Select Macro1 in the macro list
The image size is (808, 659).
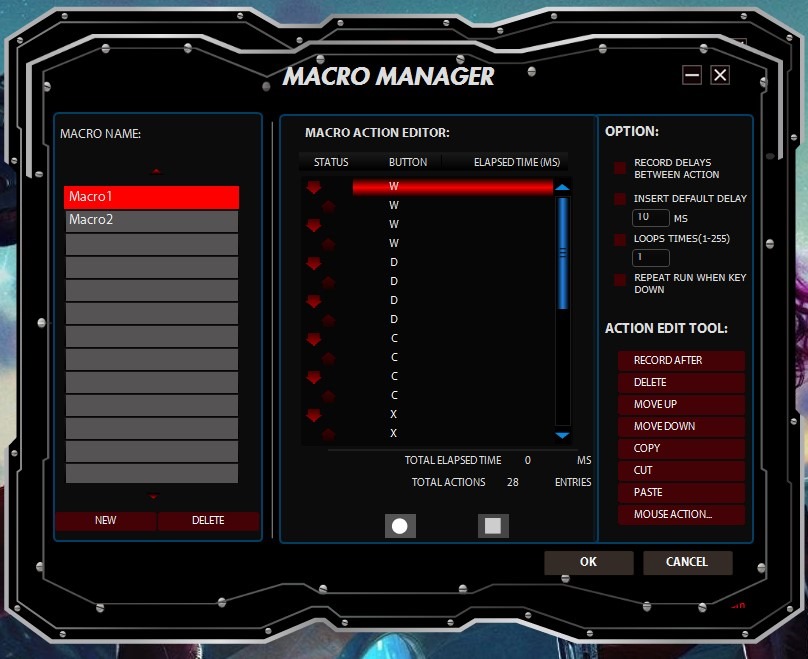click(x=152, y=197)
